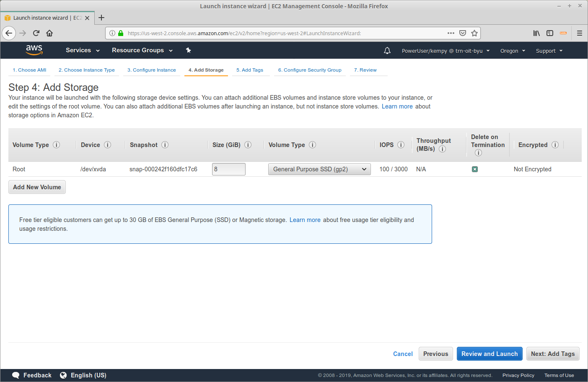Click the snap-000242f160dfc17c6 snapshot text
The height and width of the screenshot is (382, 588).
pyautogui.click(x=163, y=169)
